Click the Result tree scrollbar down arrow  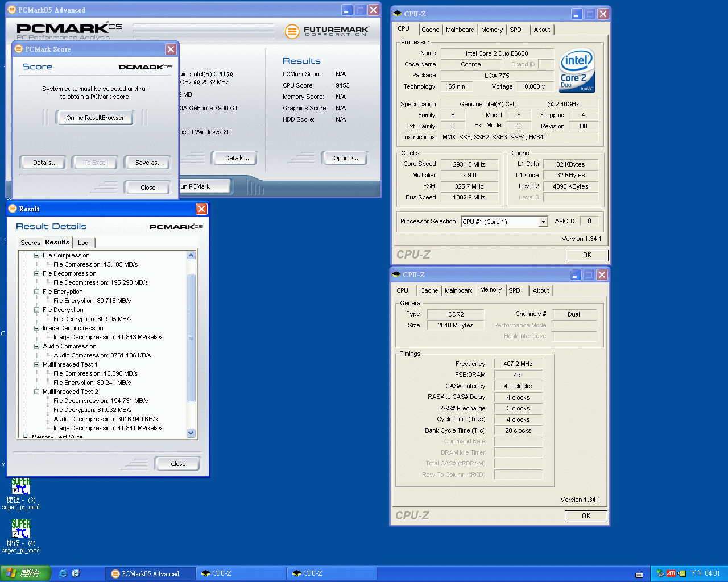pos(191,433)
